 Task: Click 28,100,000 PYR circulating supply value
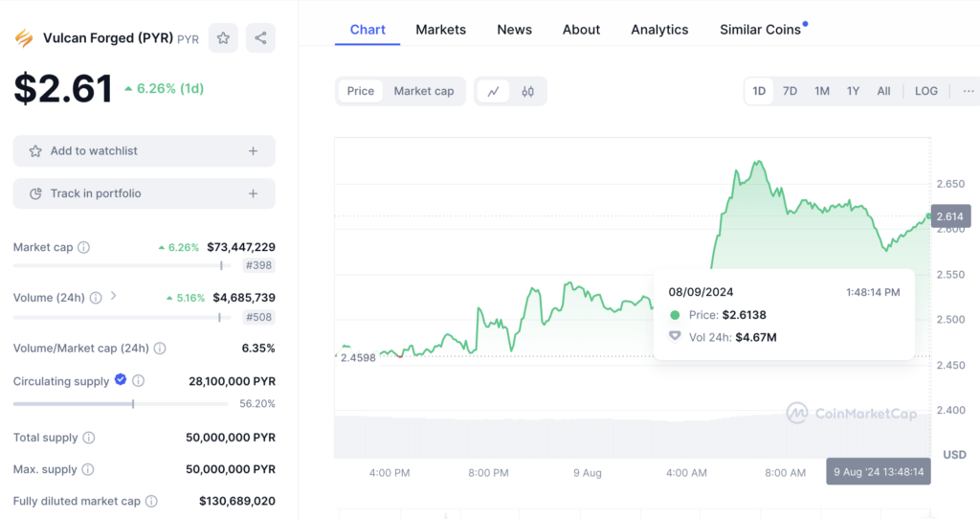pos(232,381)
